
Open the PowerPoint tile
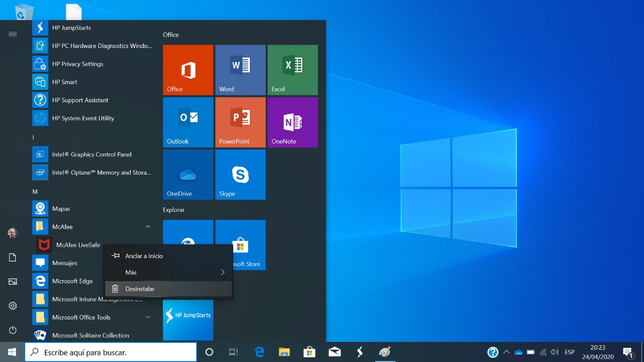(240, 122)
